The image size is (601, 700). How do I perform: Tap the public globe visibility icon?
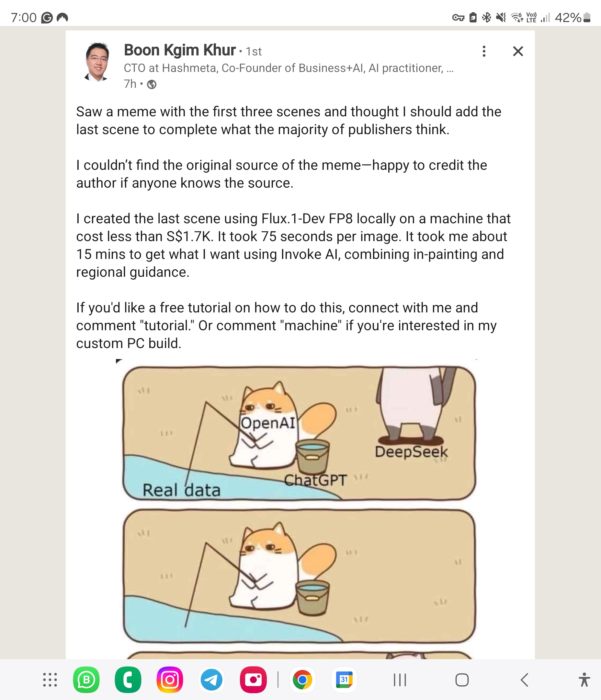152,85
